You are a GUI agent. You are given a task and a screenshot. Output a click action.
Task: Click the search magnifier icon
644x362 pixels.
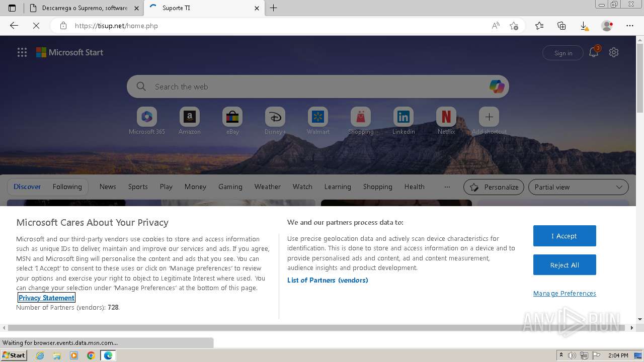[x=141, y=86]
